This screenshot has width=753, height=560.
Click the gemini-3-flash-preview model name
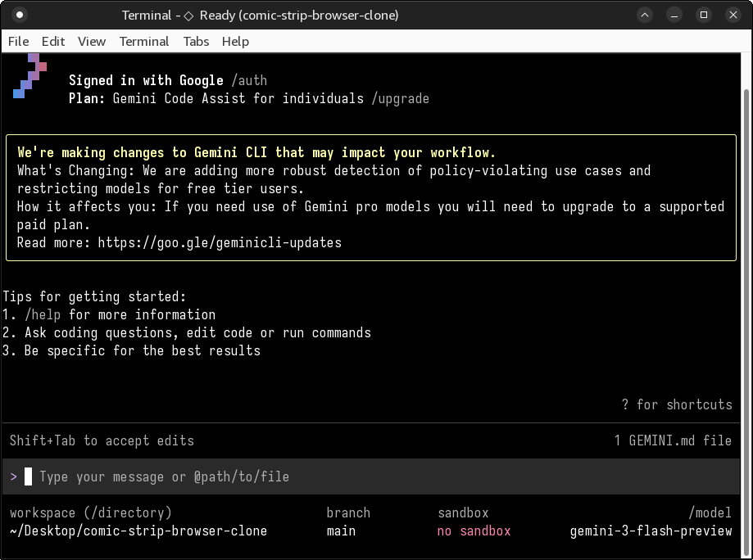(651, 531)
